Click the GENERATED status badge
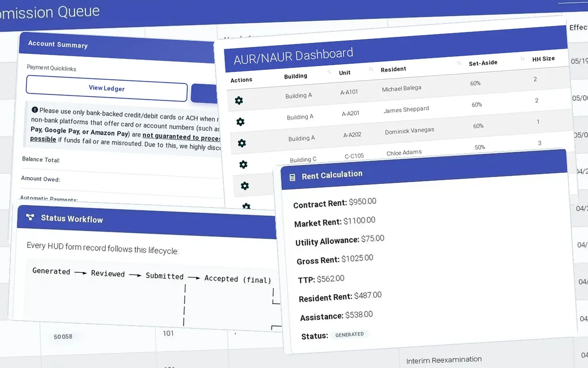 coord(350,334)
